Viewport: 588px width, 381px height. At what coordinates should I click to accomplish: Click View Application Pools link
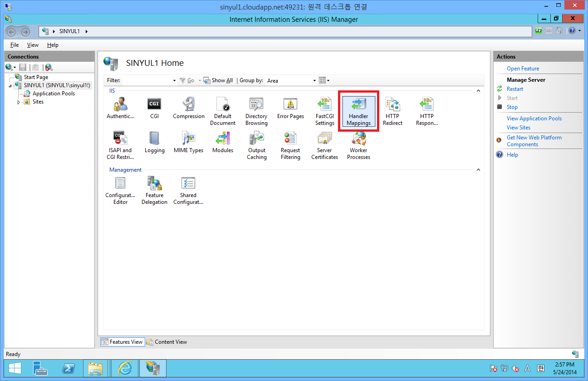(x=534, y=119)
